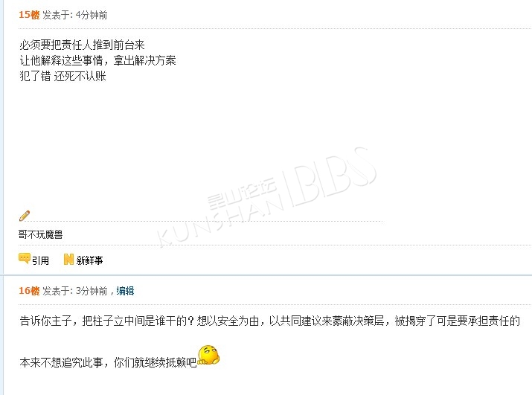
Task: Click the pencil icon below post 15
Action: [25, 216]
